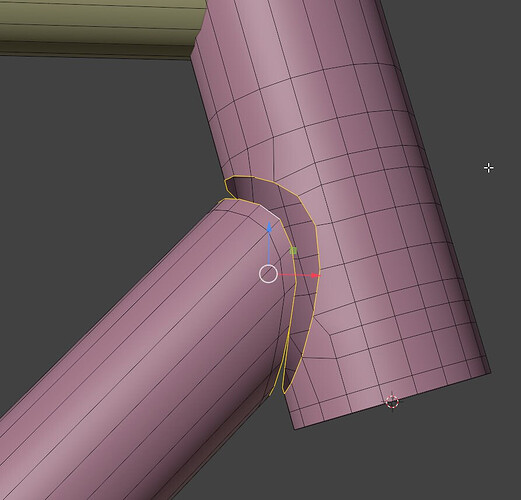The height and width of the screenshot is (500, 521).
Task: Click the red-white 3D cursor
Action: [392, 402]
